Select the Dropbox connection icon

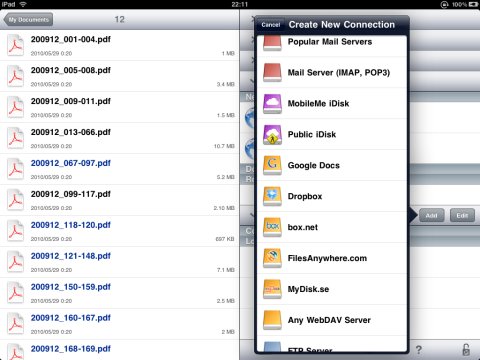click(272, 196)
